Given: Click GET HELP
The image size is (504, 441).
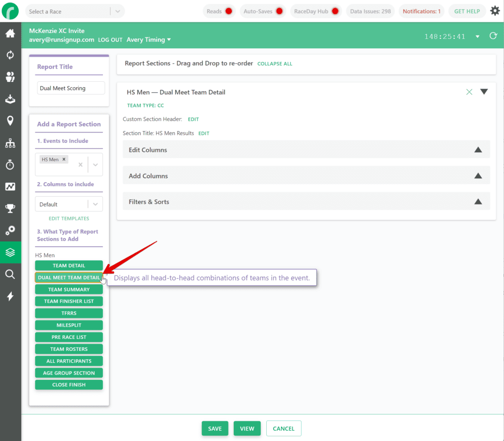Looking at the screenshot, I should pos(467,11).
